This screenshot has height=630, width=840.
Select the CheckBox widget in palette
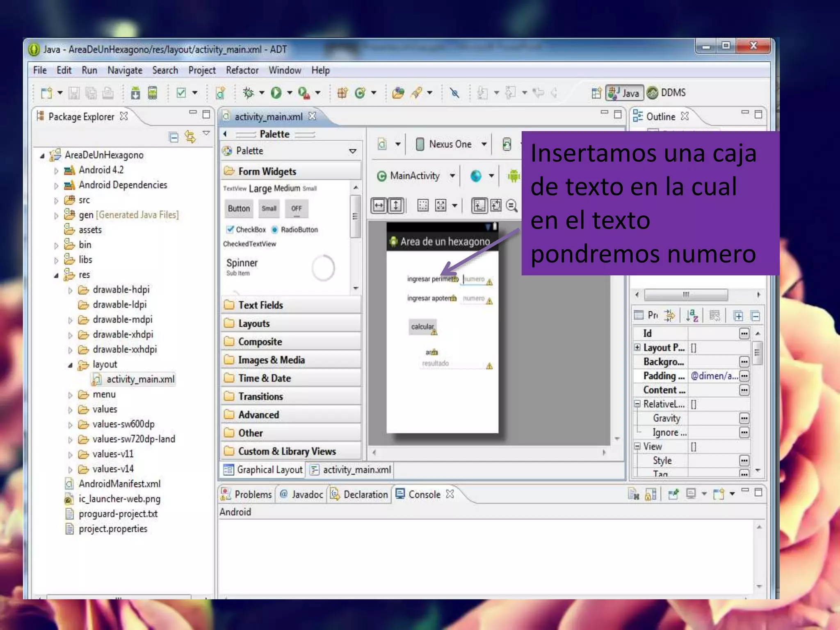[x=247, y=230]
